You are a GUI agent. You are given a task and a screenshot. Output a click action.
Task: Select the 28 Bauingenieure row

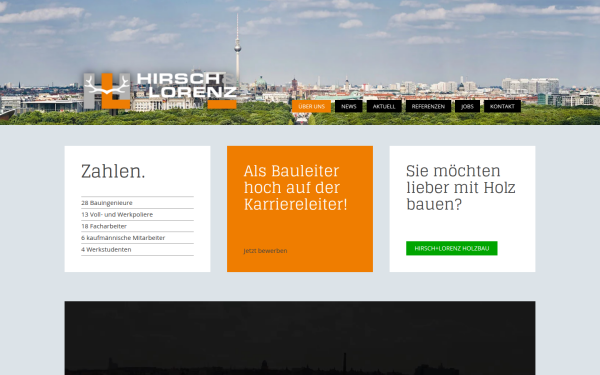click(137, 203)
